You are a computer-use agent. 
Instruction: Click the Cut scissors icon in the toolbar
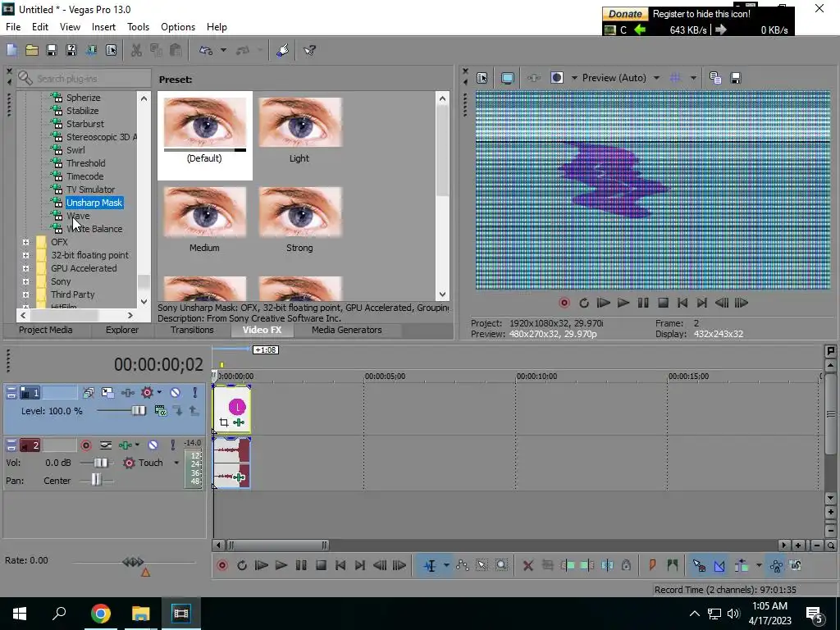click(136, 50)
